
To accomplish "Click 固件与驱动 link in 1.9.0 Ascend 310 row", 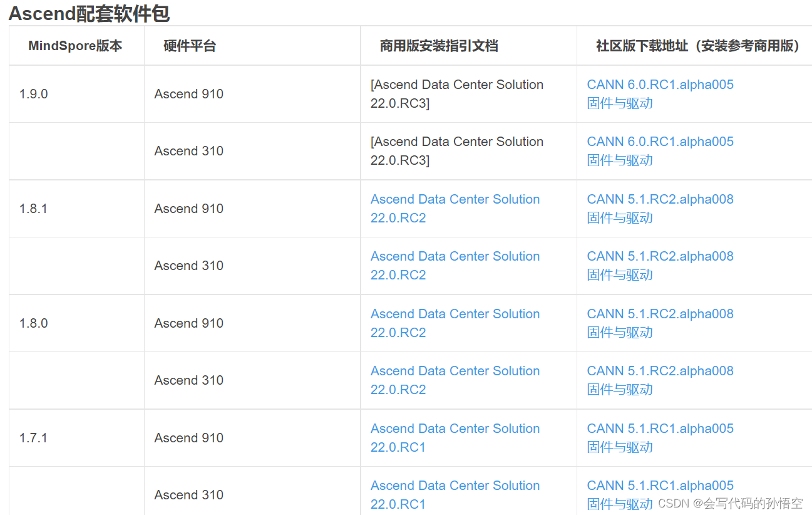I will [x=620, y=160].
